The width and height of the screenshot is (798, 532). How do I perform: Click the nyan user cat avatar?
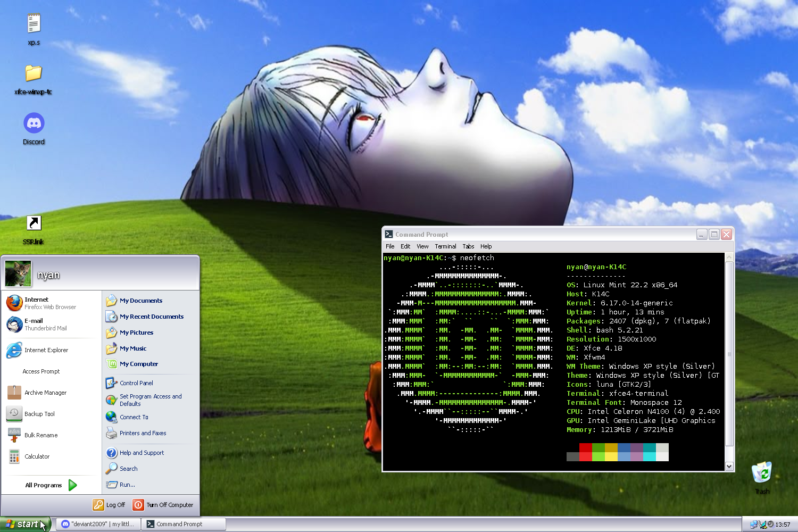pos(18,273)
